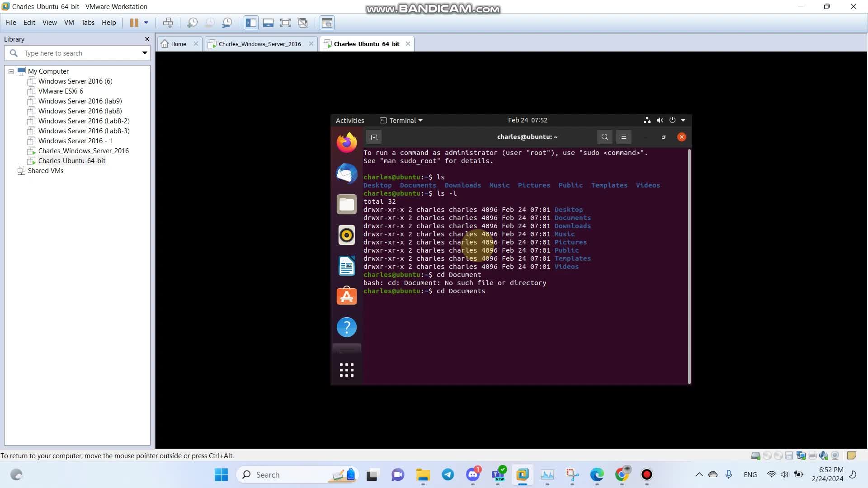The height and width of the screenshot is (488, 868).
Task: Click printer device status icon
Action: (812, 455)
